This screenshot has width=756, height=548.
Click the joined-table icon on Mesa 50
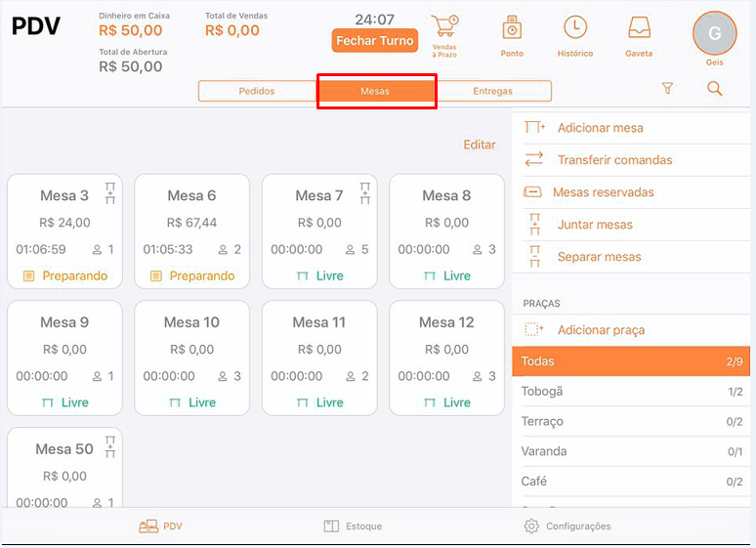(110, 446)
